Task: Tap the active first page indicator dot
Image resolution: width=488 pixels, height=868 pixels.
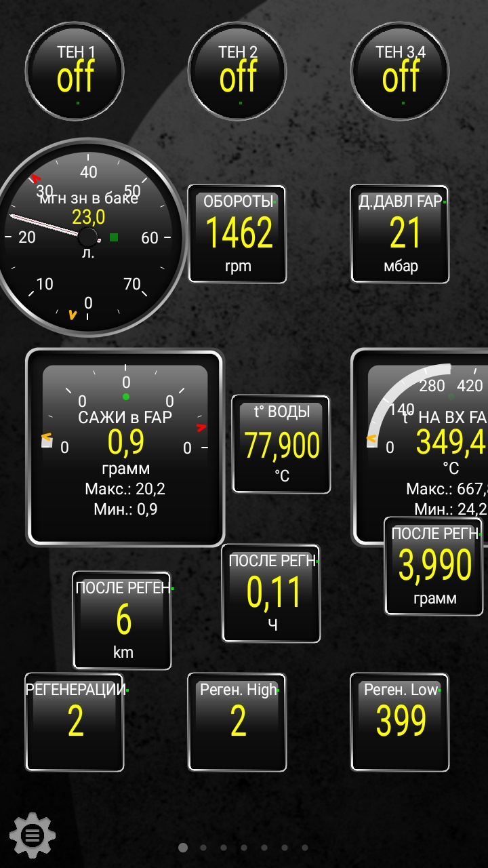Action: pyautogui.click(x=183, y=848)
